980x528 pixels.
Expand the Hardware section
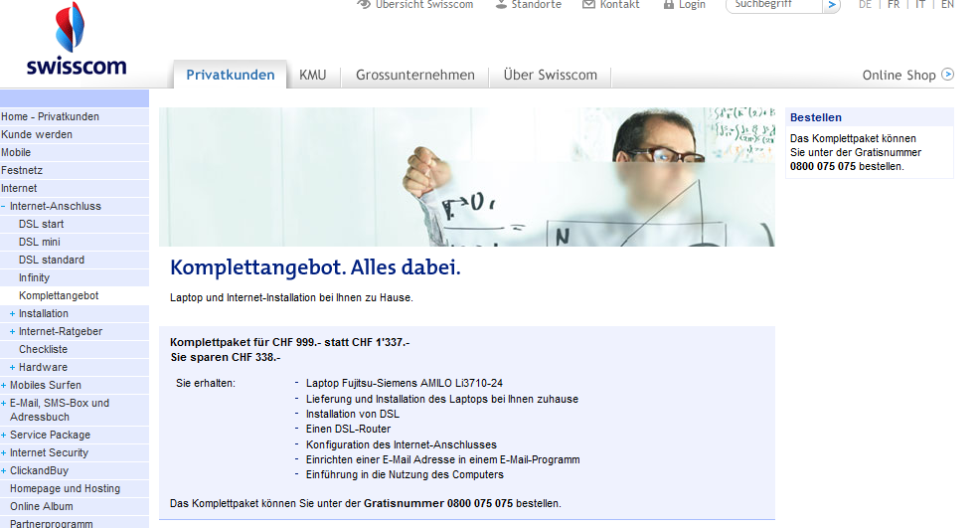pos(13,367)
